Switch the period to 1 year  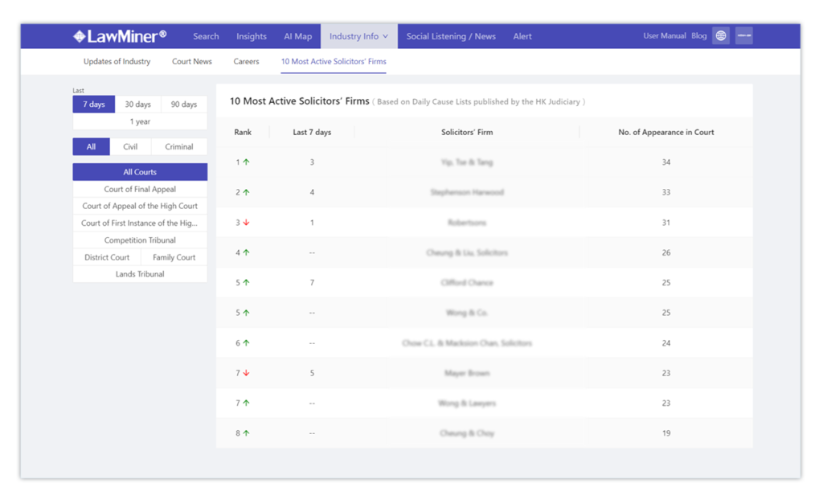pos(140,121)
